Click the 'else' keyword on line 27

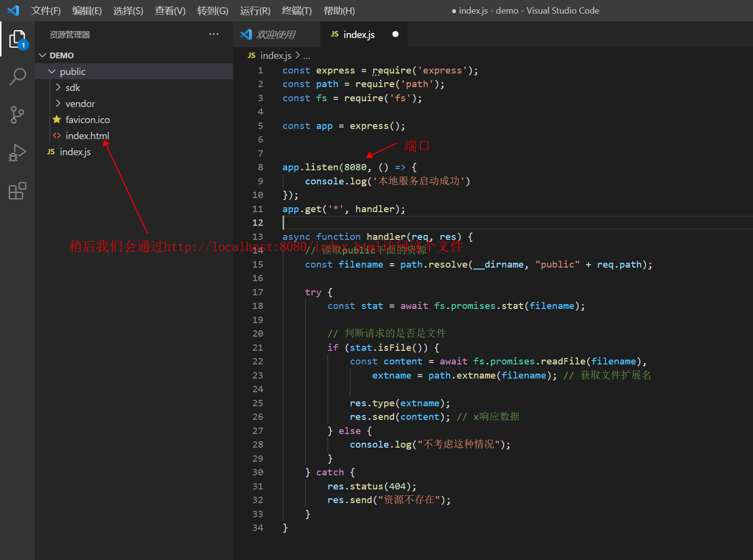pos(350,431)
